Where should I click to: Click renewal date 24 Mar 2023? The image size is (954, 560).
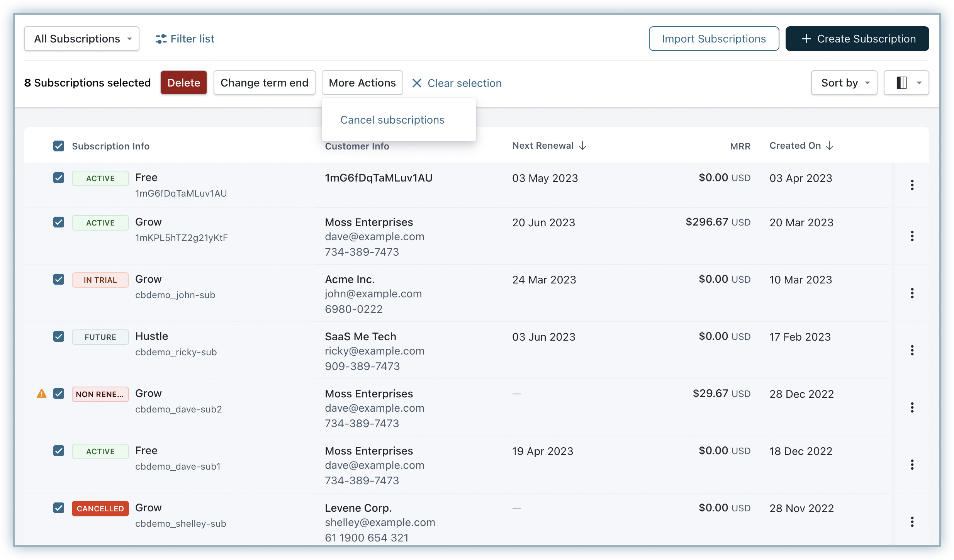pyautogui.click(x=544, y=280)
